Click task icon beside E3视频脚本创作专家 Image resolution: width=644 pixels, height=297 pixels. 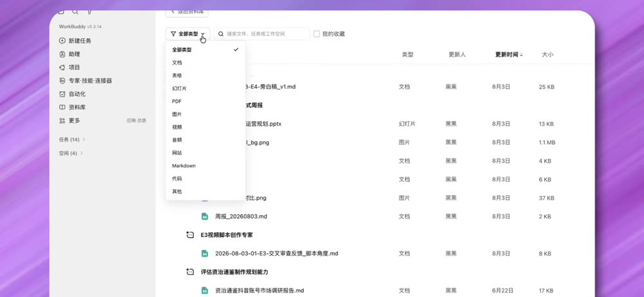tap(190, 235)
